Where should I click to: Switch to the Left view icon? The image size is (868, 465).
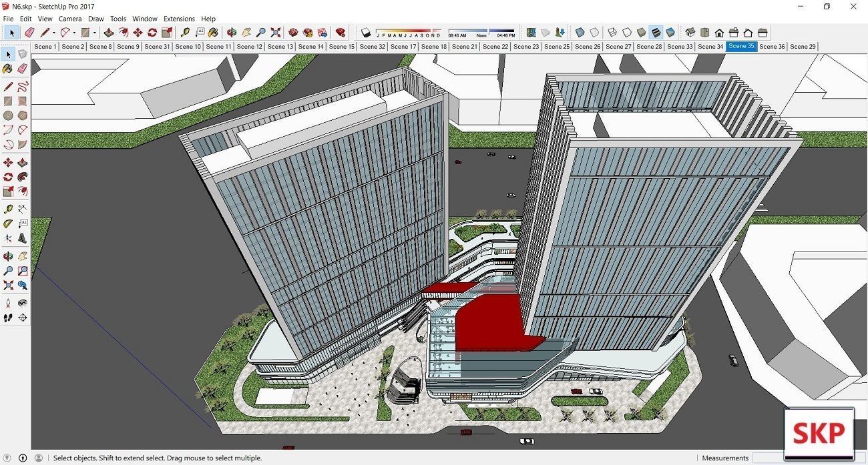(763, 32)
